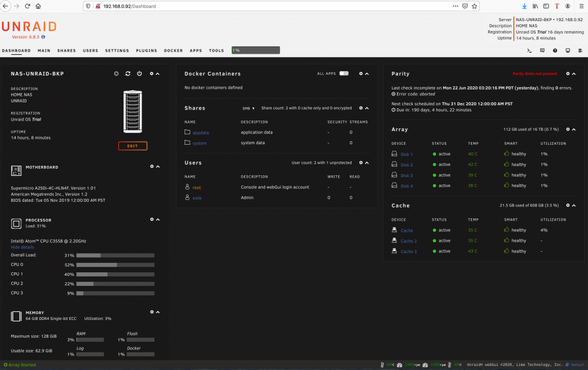Viewport: 588px width, 370px height.
Task: Collapse the Processor section
Action: [x=158, y=219]
